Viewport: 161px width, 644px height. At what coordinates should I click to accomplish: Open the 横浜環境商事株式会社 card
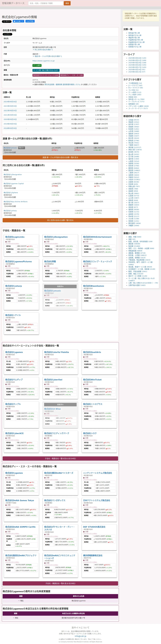[x=93, y=555]
